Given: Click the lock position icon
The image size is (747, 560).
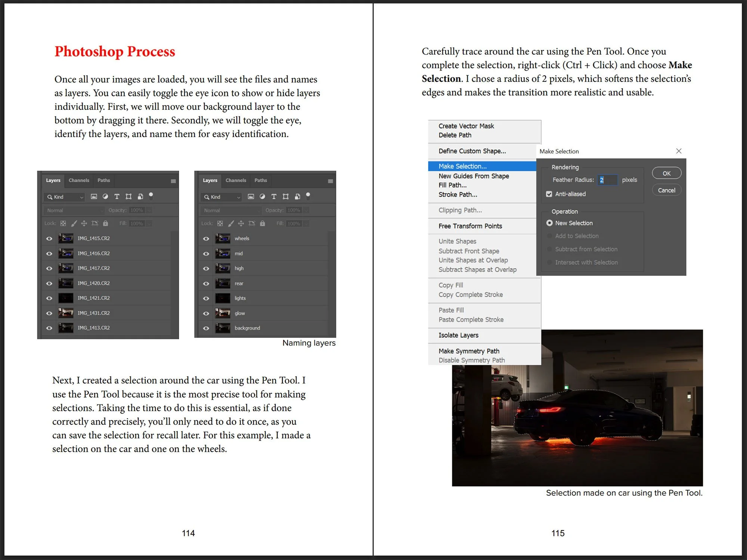Looking at the screenshot, I should pos(84,223).
